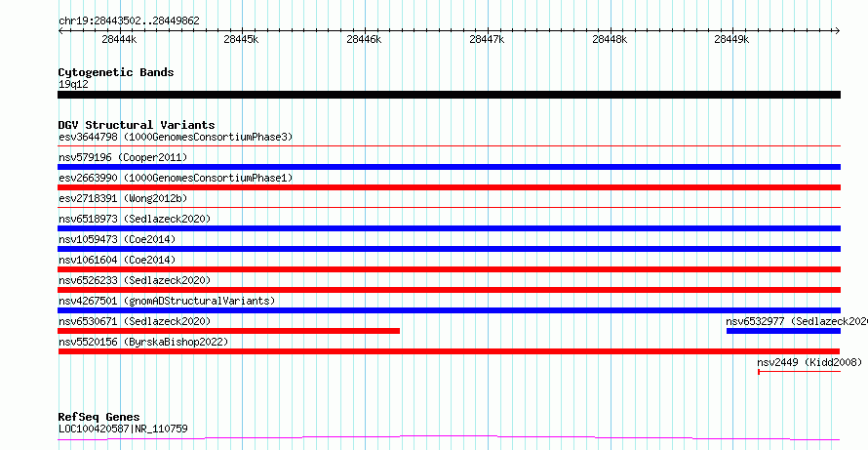This screenshot has height=450, width=868.
Task: Open the esv3644798 (1000GenomesConsortiumPhase3) label
Action: [176, 137]
